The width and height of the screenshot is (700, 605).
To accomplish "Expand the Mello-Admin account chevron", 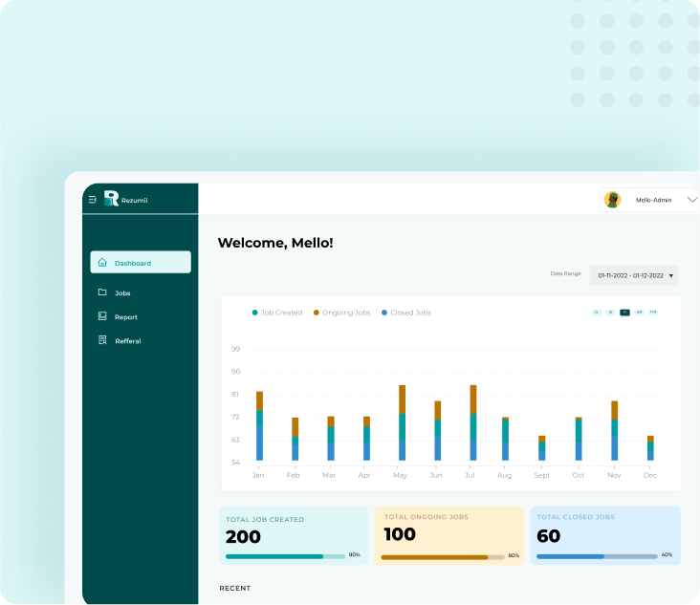I will click(692, 200).
